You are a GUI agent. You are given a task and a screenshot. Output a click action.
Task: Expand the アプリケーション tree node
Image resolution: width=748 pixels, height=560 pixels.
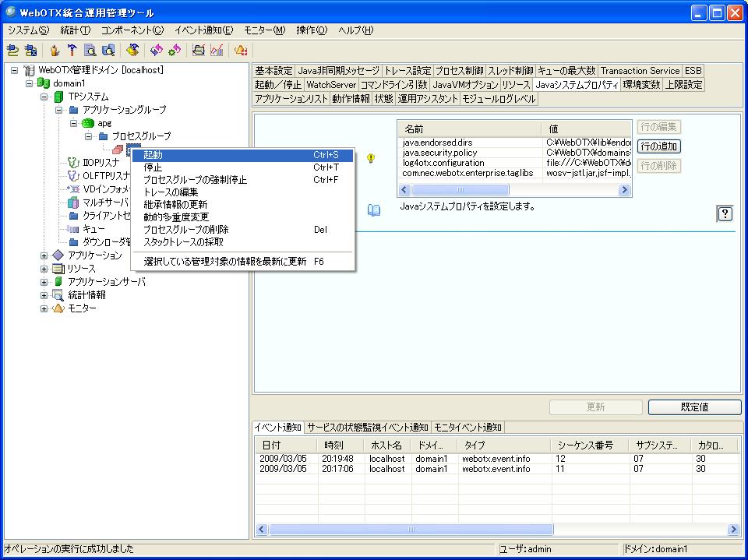pyautogui.click(x=44, y=255)
